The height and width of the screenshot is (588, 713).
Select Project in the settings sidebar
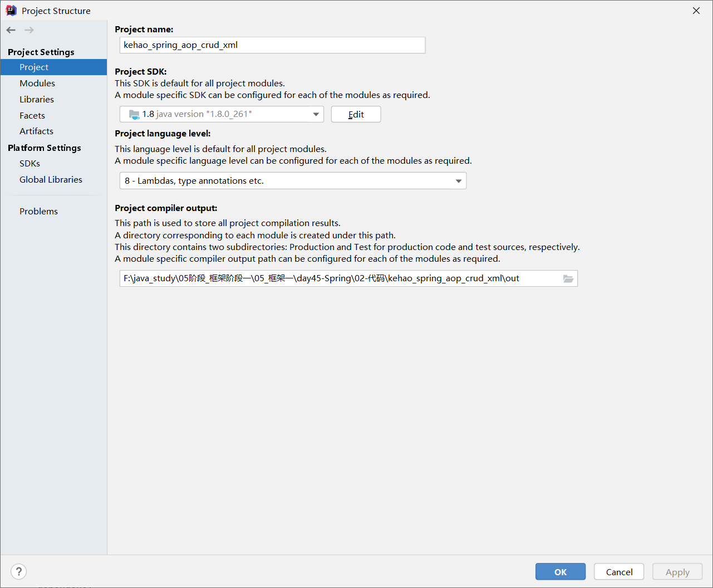(x=53, y=67)
